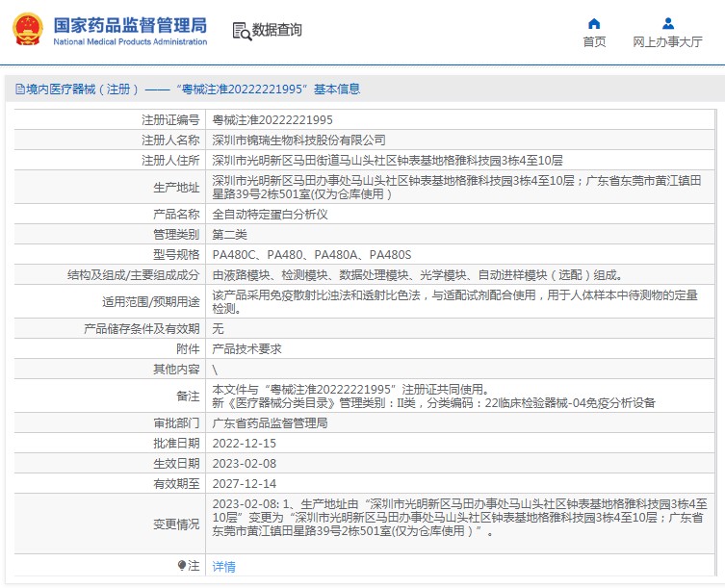725x588 pixels.
Task: Open 网上办事大厅 link text
Action: tap(667, 42)
